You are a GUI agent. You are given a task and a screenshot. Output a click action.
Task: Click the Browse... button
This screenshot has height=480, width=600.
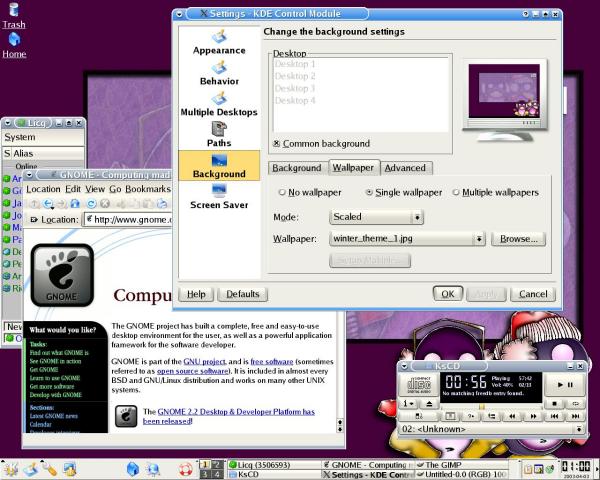click(x=519, y=239)
